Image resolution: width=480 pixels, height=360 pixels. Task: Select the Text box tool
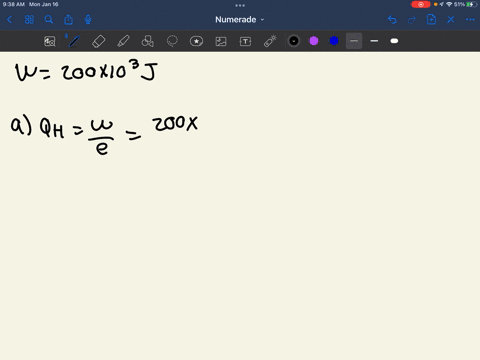[245, 41]
